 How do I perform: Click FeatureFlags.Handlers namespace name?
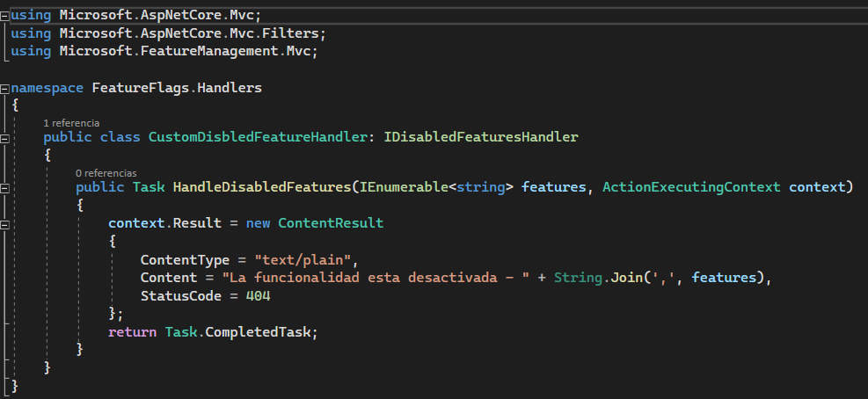(177, 88)
